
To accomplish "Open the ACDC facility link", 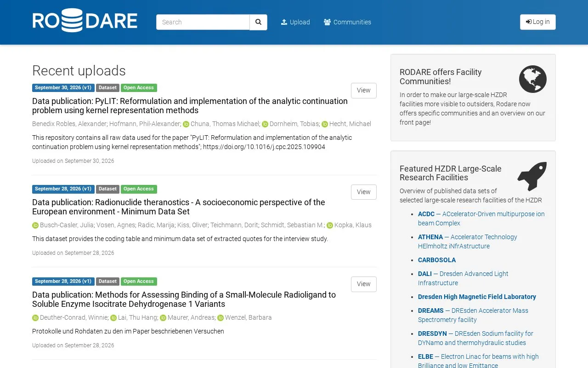I will point(481,218).
